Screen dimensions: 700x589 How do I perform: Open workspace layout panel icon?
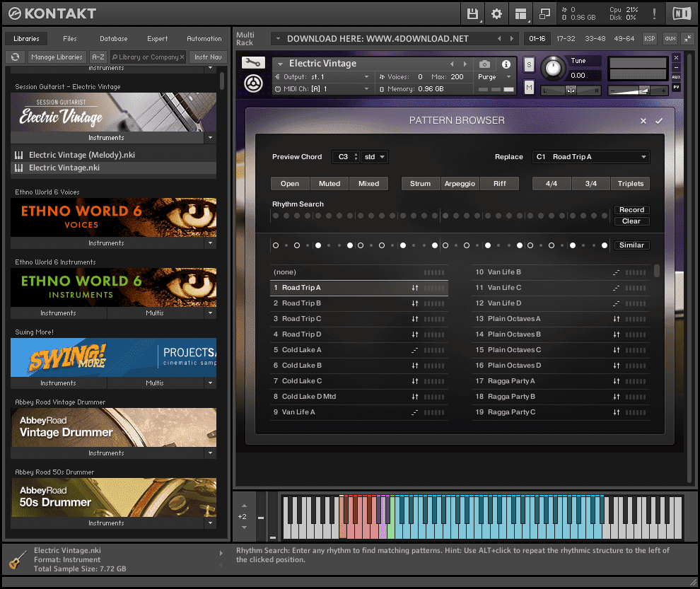pos(520,14)
